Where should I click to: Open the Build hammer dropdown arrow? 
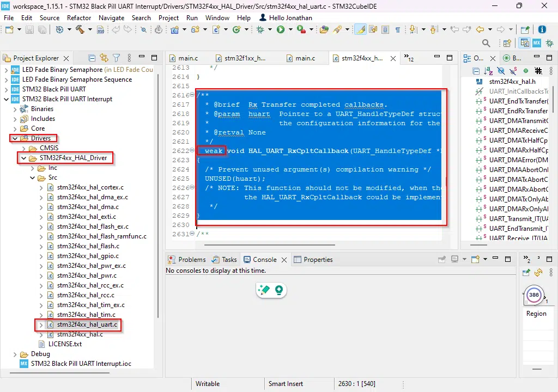point(90,29)
